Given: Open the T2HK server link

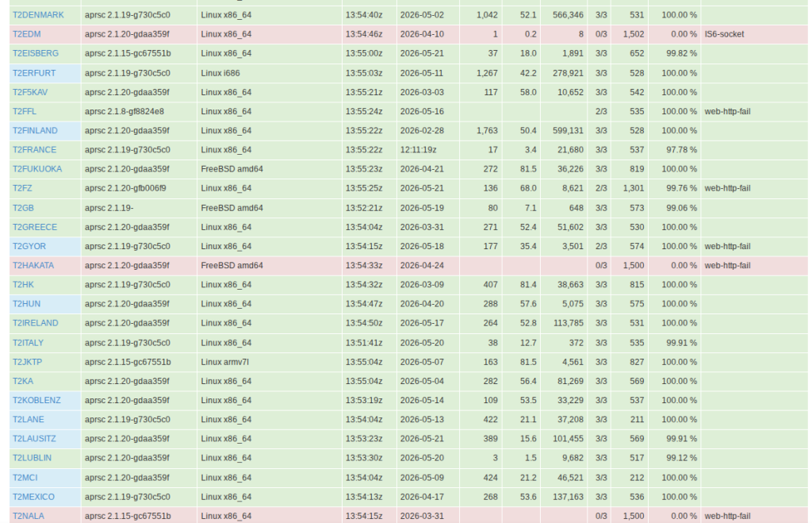Looking at the screenshot, I should (x=23, y=285).
